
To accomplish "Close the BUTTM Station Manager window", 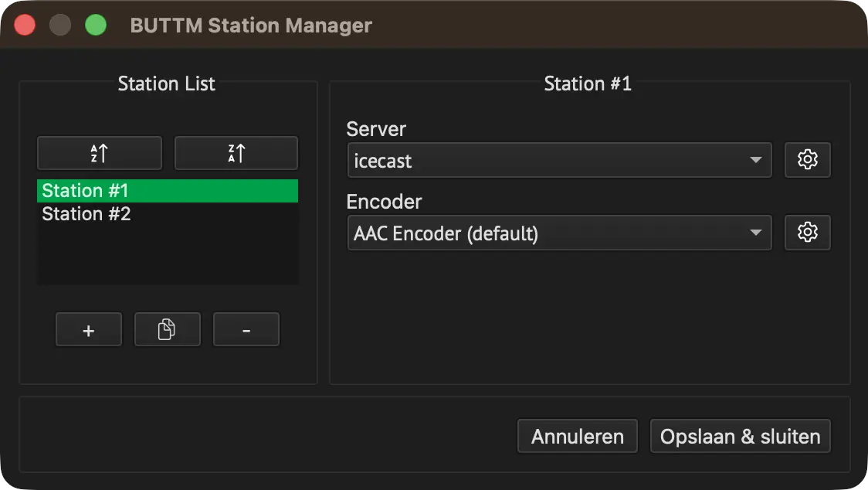I will coord(25,25).
